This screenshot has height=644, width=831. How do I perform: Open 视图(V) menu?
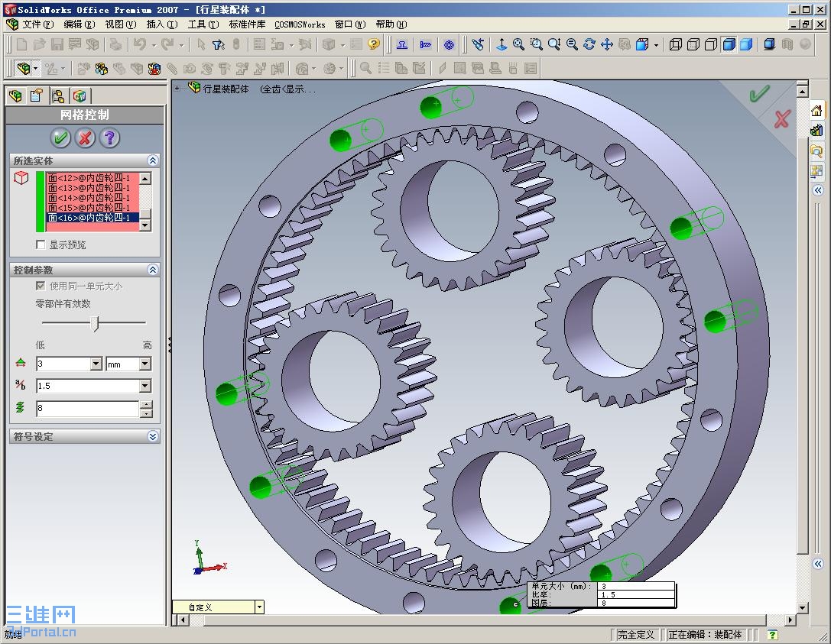(120, 24)
